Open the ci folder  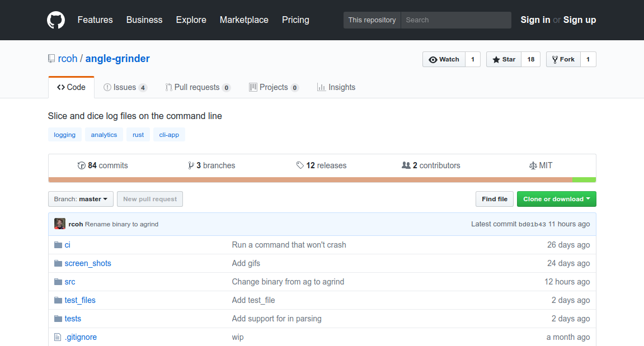67,245
